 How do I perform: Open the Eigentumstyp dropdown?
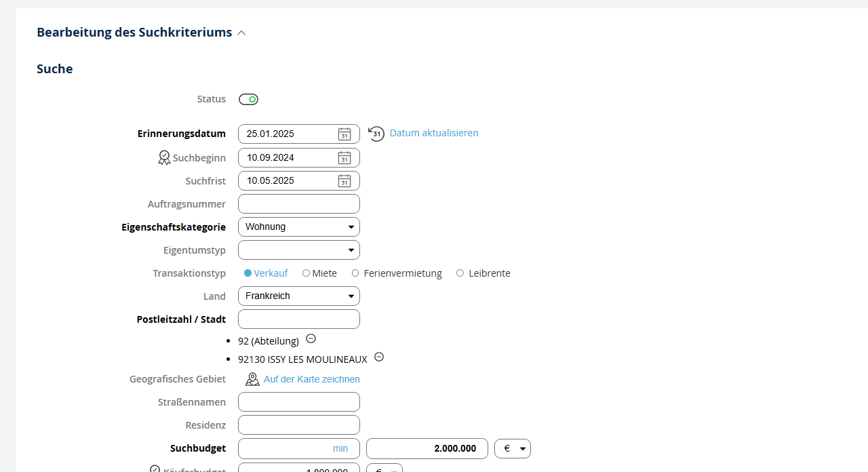click(x=298, y=250)
